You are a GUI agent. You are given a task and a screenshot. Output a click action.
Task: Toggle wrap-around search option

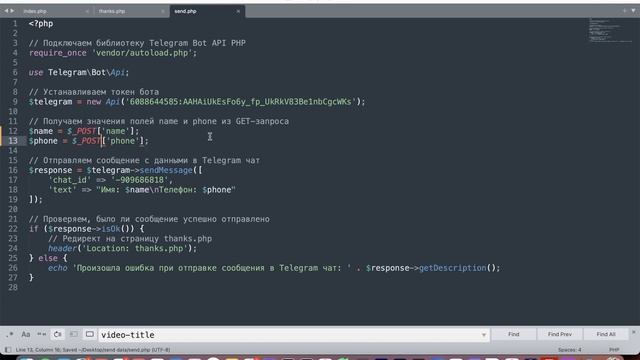tap(58, 335)
